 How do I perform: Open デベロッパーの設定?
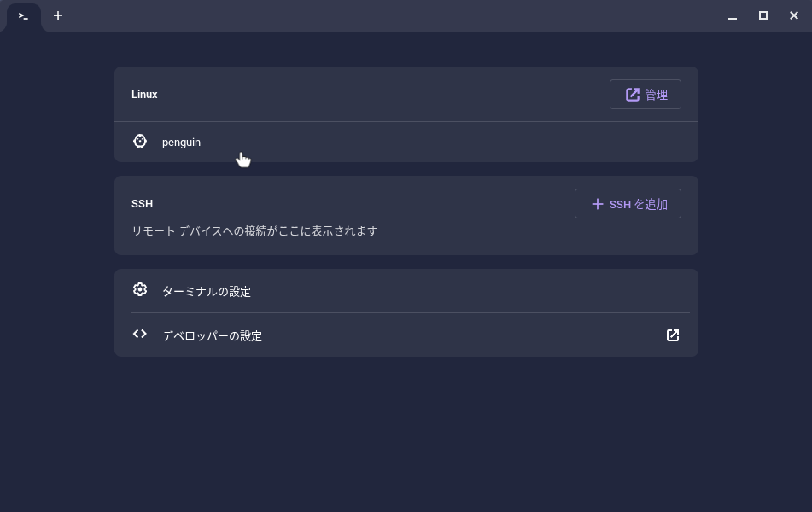[212, 336]
